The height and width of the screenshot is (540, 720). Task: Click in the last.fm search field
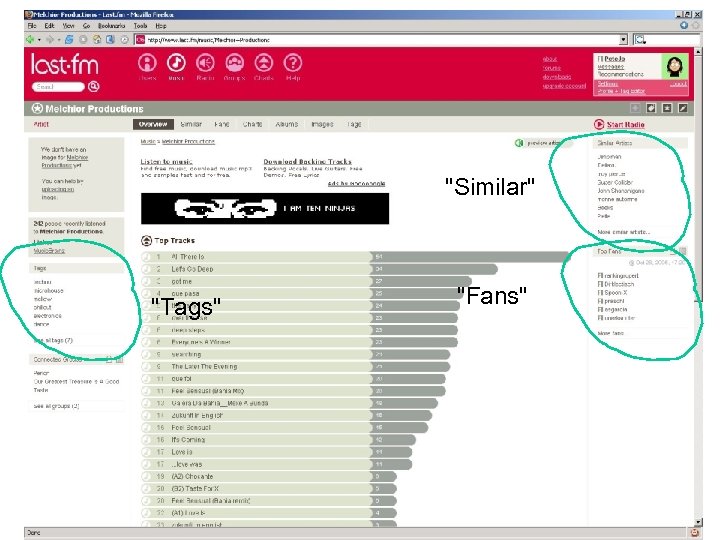[58, 86]
